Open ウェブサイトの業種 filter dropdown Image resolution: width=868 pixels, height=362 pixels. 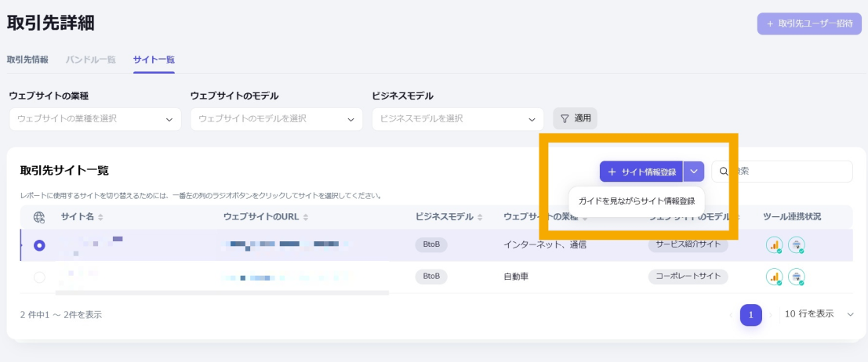(95, 119)
